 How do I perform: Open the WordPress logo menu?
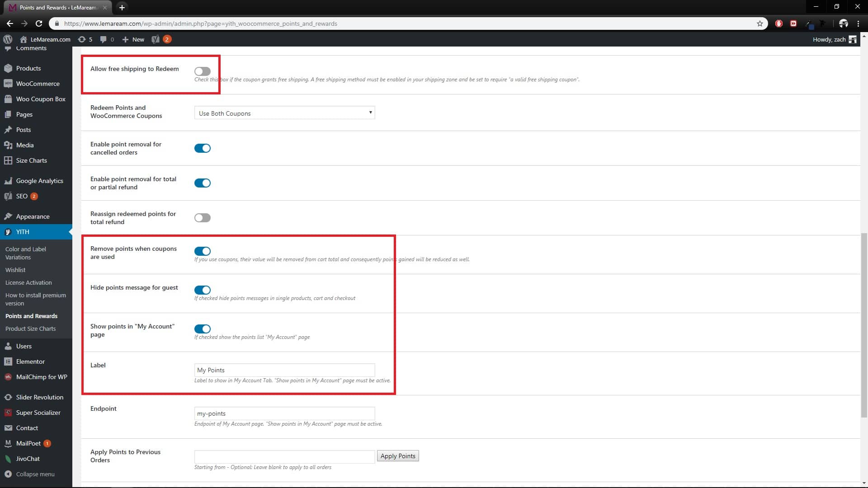8,39
